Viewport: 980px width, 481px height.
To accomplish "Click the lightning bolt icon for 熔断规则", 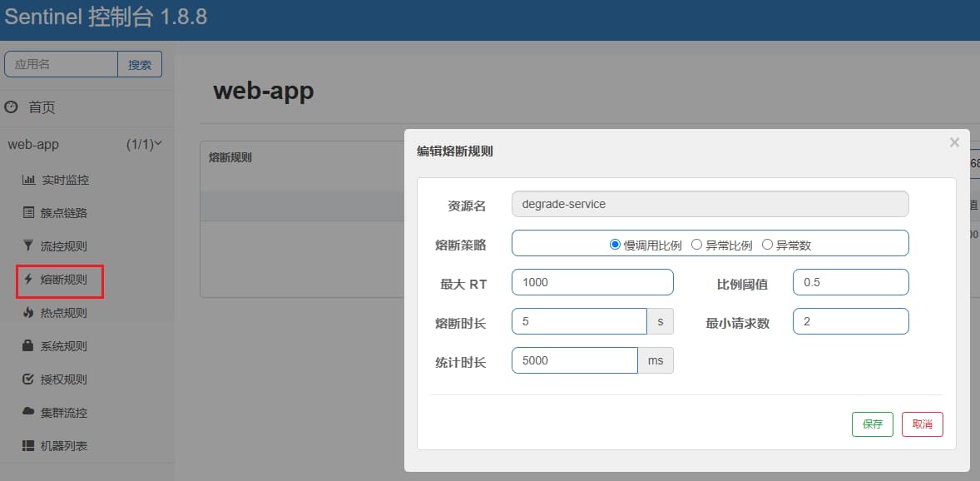I will [x=28, y=280].
